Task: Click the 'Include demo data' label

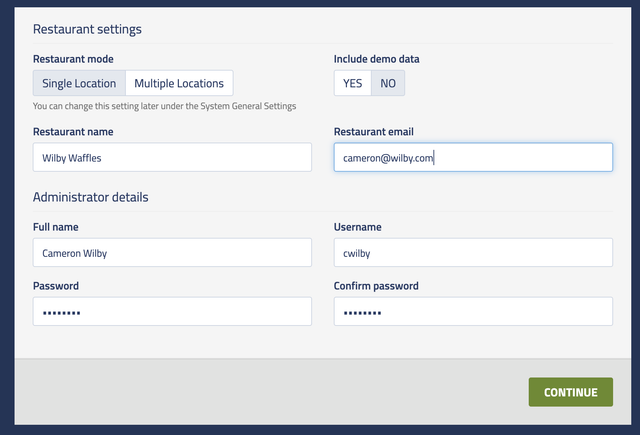Action: click(376, 59)
